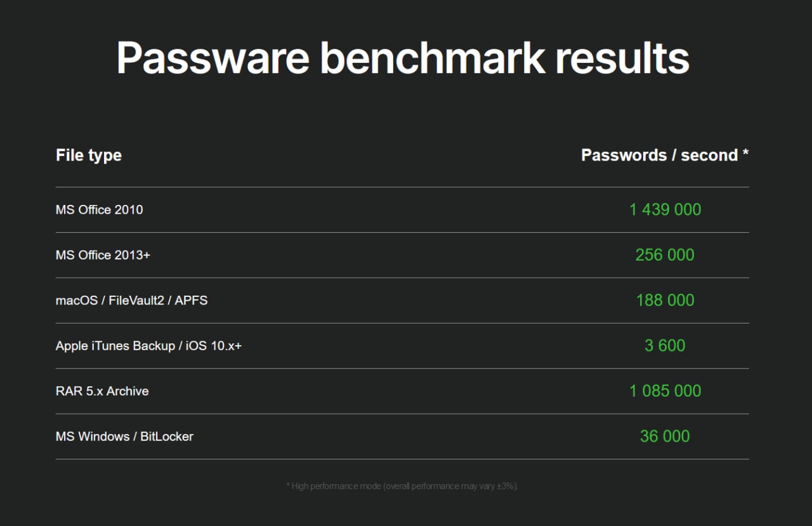Click the 256 000 speed value
Viewport: 812px width, 526px height.
click(x=665, y=255)
